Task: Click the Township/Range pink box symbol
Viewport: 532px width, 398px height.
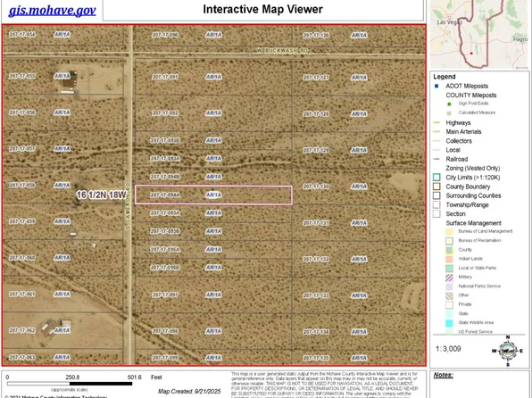Action: point(436,204)
